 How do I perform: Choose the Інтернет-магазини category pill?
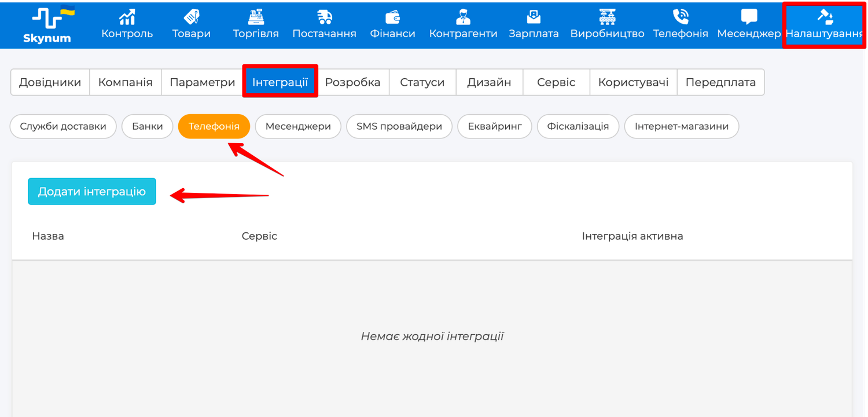(x=682, y=126)
